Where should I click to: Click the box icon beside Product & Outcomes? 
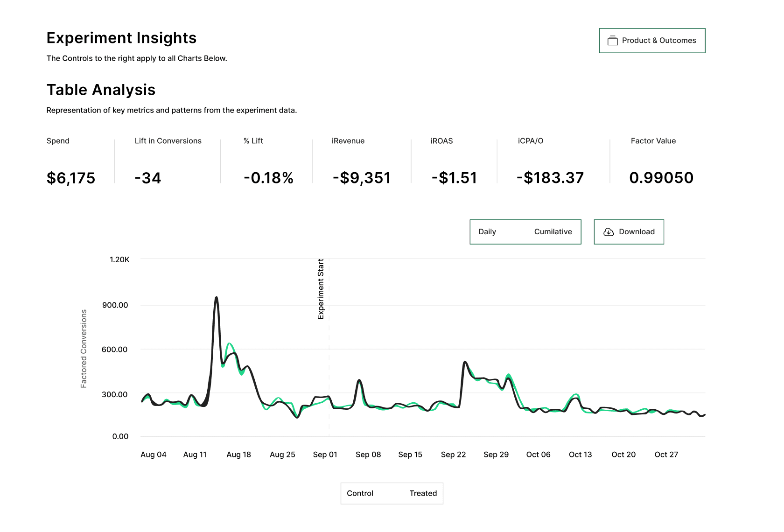pos(612,41)
